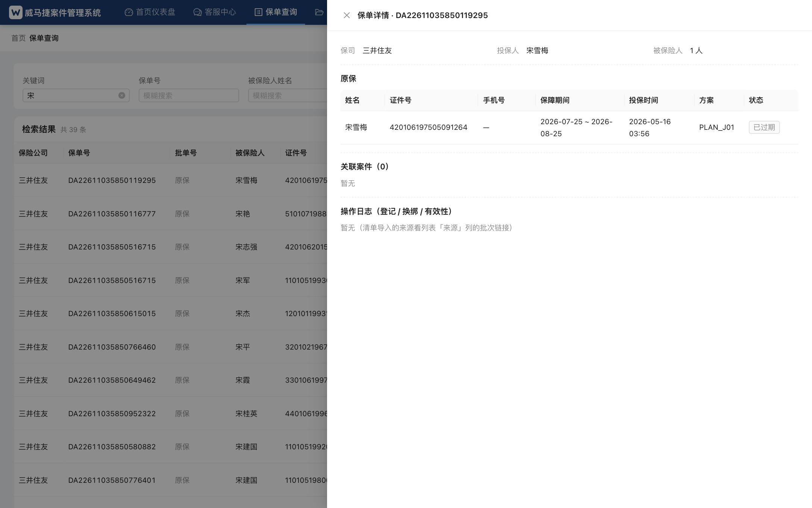The width and height of the screenshot is (812, 508).
Task: Click 宋桂英 in the results list
Action: (246, 414)
